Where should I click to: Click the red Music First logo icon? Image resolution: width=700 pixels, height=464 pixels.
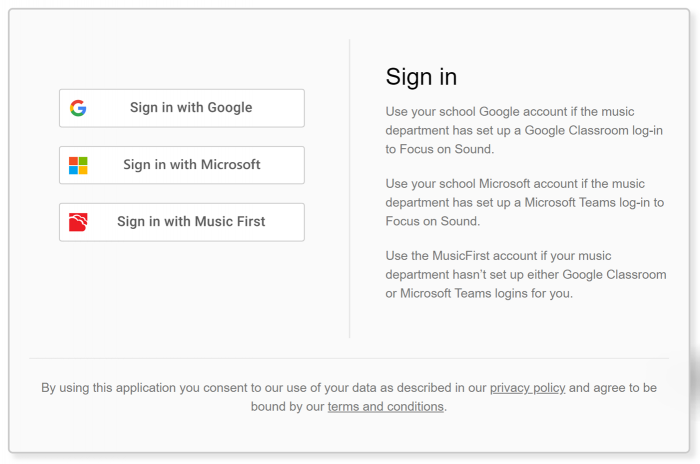pos(78,222)
